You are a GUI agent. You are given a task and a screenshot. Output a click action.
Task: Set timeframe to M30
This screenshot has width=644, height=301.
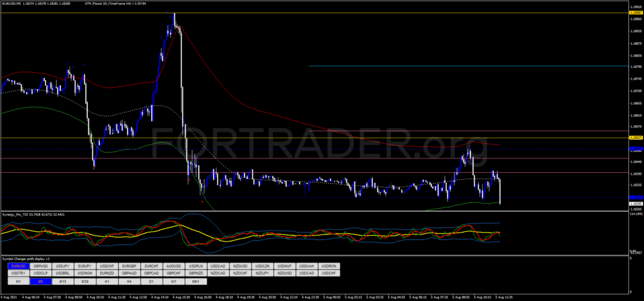point(85,282)
